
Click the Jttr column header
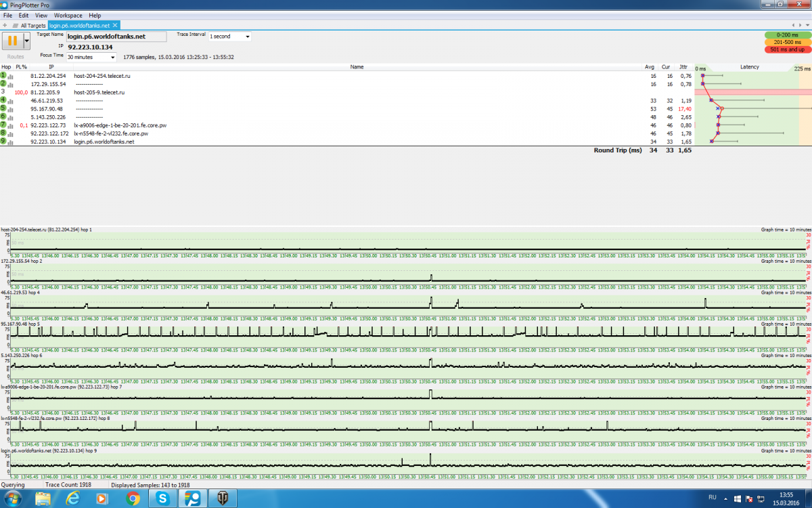tap(683, 67)
